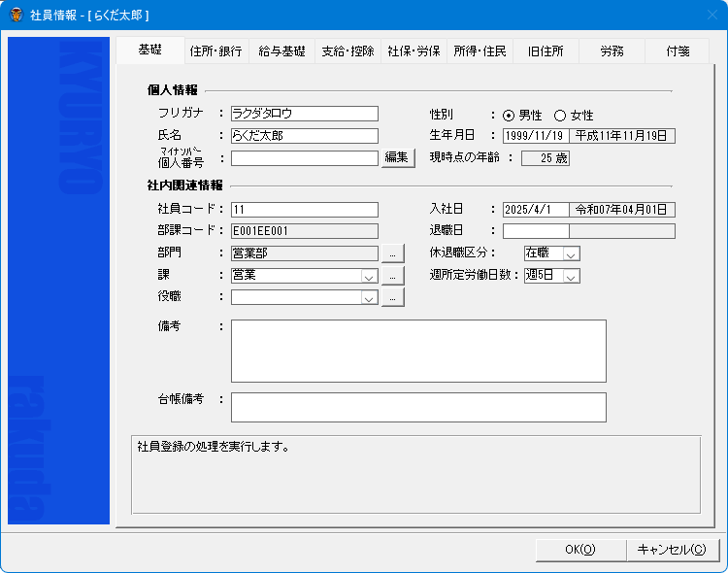The width and height of the screenshot is (728, 573).
Task: Select the 女性 radio button
Action: tap(560, 115)
